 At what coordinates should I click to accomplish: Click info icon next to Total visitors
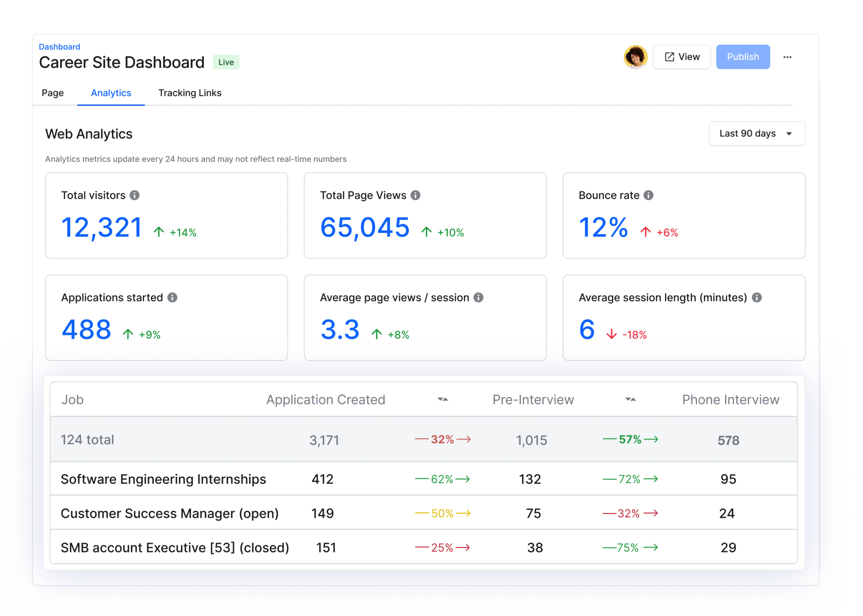point(135,195)
